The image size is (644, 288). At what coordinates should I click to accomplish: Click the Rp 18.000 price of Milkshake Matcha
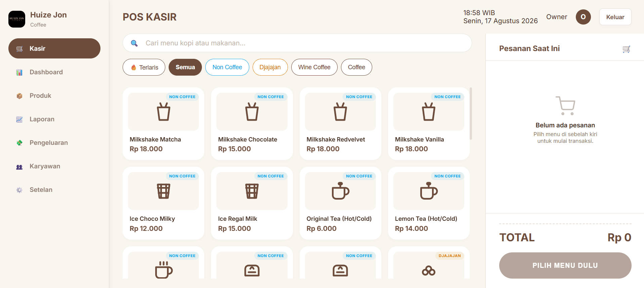146,149
